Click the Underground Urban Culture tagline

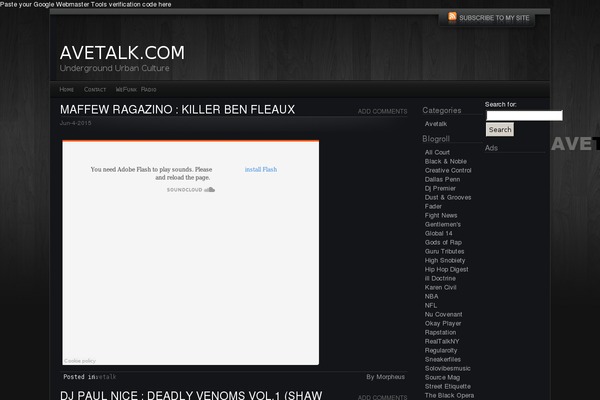tap(114, 68)
